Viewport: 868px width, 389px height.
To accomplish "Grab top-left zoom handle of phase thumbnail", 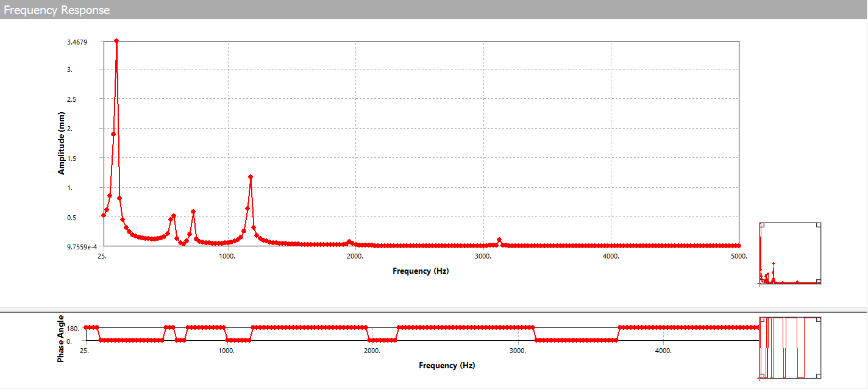I will [762, 319].
